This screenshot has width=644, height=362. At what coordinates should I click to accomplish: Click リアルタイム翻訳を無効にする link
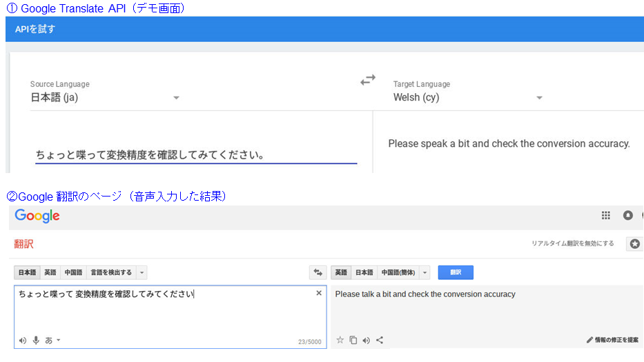pyautogui.click(x=572, y=243)
